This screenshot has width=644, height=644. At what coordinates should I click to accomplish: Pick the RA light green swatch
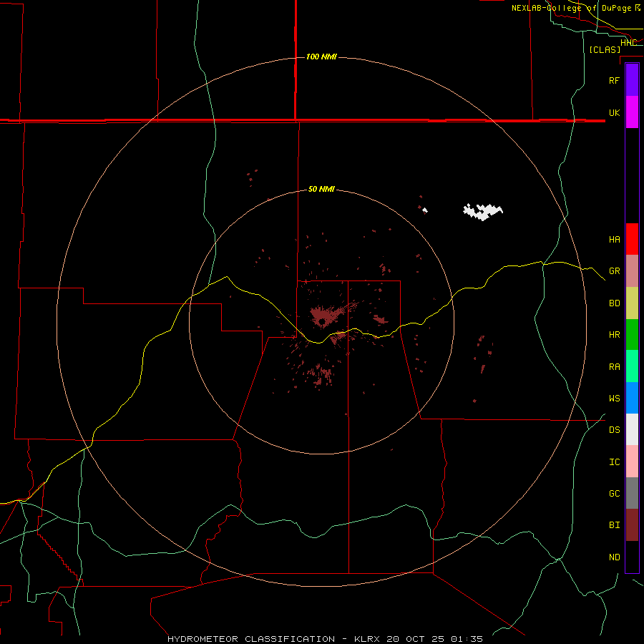click(632, 366)
